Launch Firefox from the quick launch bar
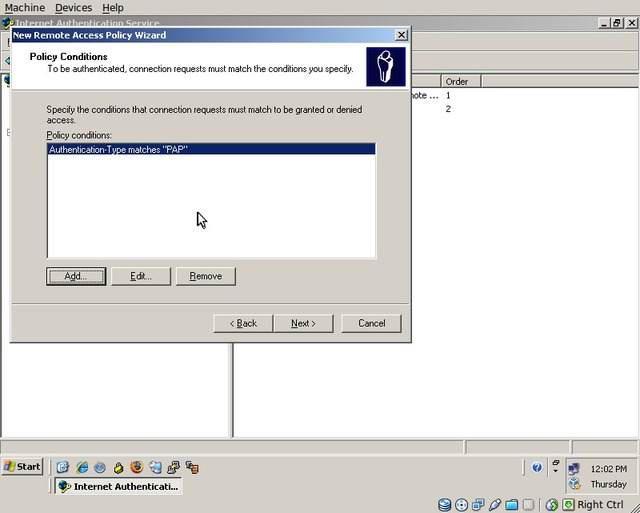 pos(137,467)
